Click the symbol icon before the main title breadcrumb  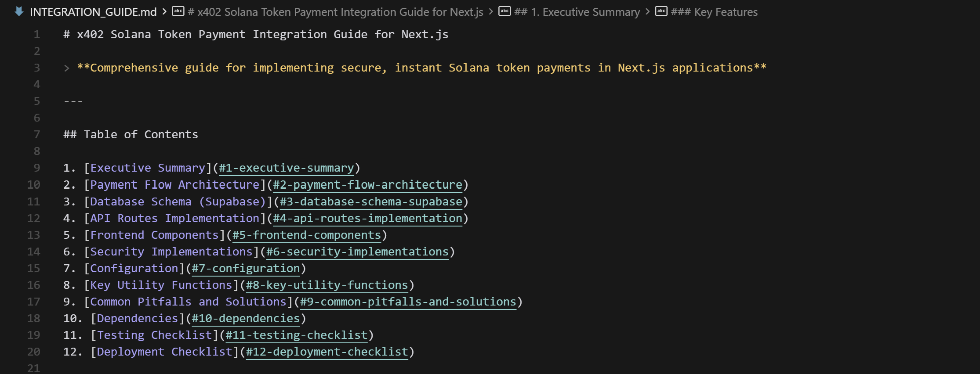point(178,11)
